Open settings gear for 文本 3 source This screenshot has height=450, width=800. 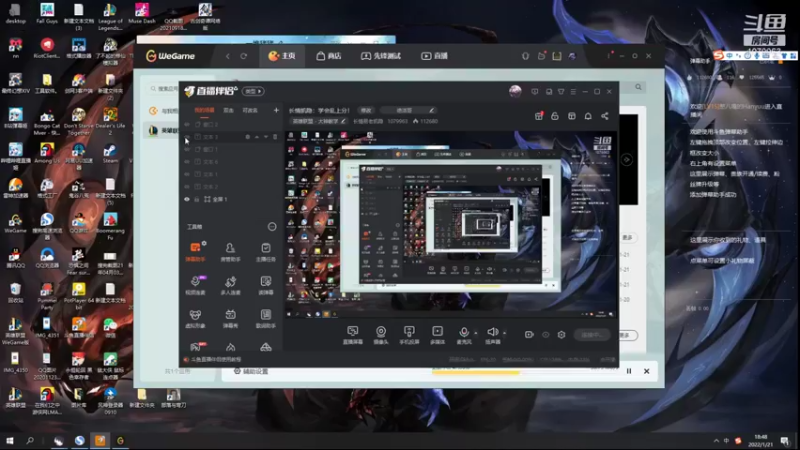247,137
